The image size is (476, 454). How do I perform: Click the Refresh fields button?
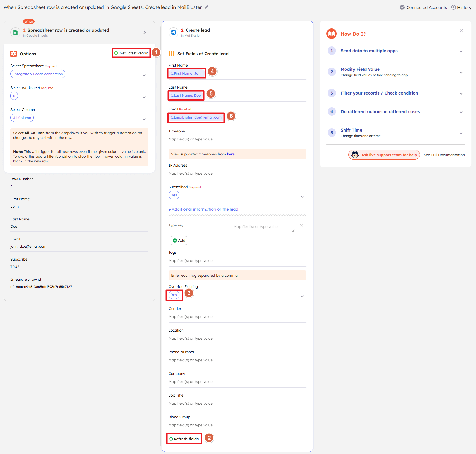(184, 439)
